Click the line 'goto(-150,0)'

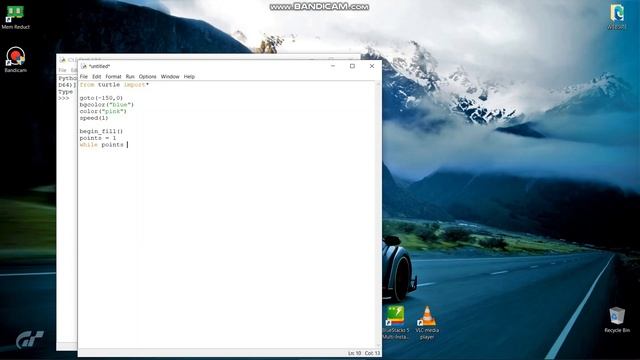pyautogui.click(x=101, y=98)
